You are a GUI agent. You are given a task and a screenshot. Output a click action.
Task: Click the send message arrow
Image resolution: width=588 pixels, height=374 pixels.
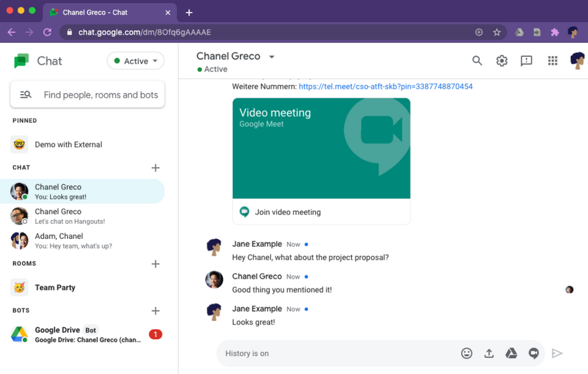[x=557, y=353]
